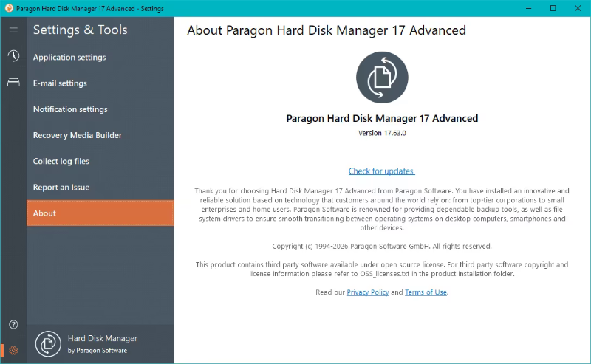
Task: Click the copyright 1994-2026 line
Action: tap(382, 246)
